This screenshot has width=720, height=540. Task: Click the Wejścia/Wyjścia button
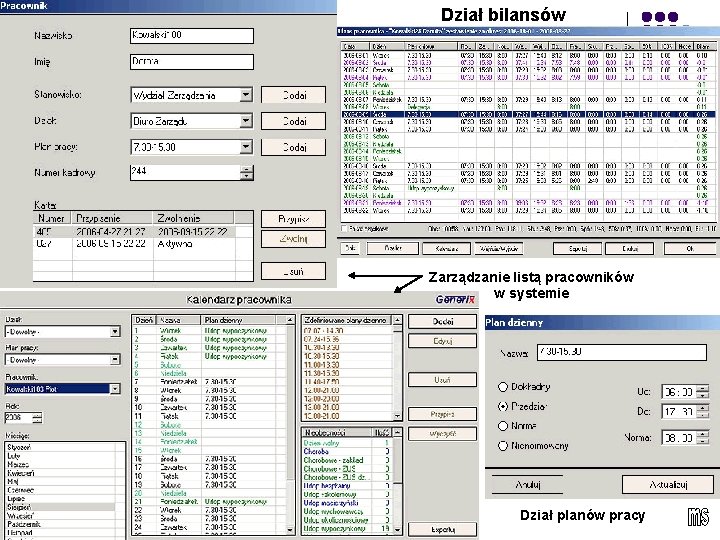click(499, 248)
